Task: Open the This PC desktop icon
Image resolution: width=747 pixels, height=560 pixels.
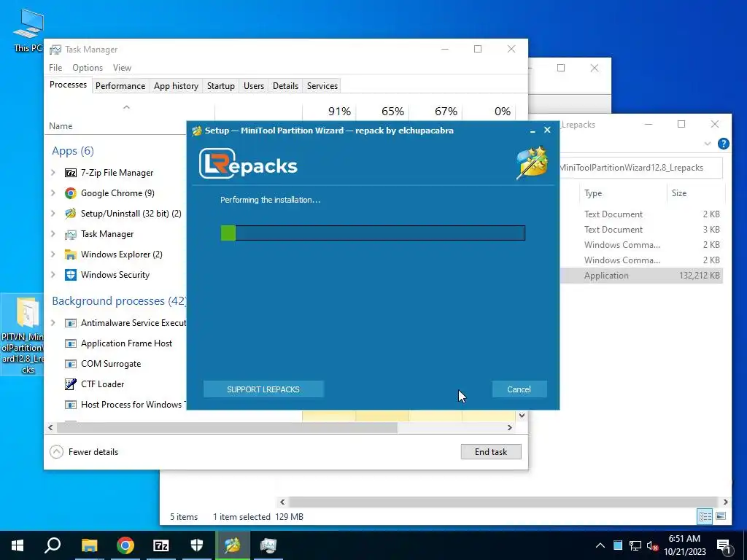Action: point(28,29)
